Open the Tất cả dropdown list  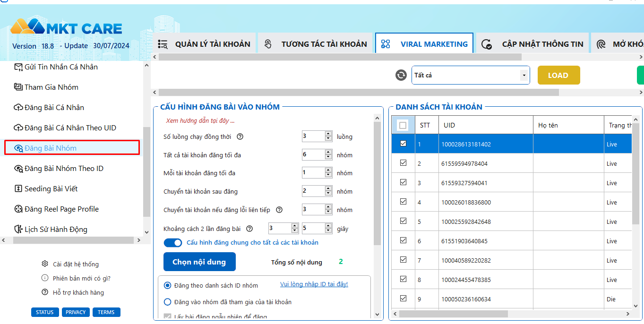[524, 76]
